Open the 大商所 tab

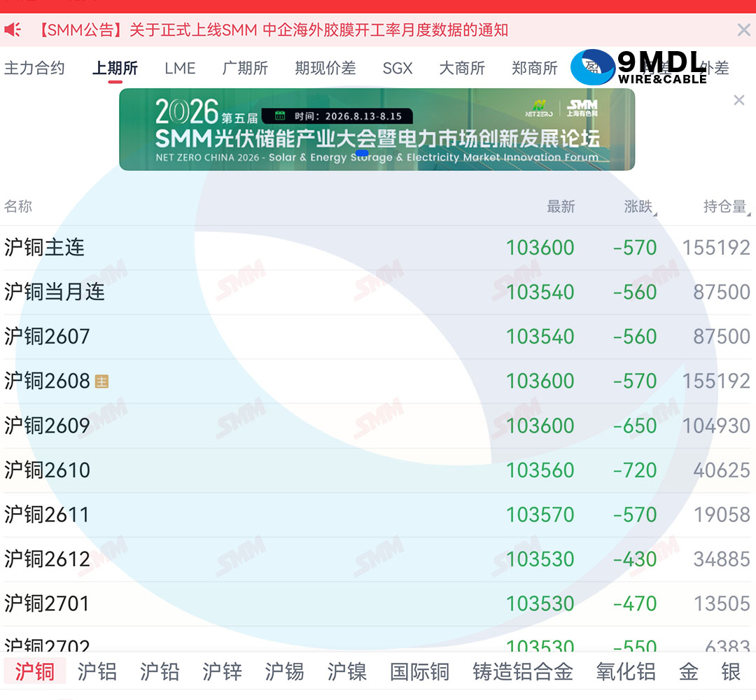[462, 68]
